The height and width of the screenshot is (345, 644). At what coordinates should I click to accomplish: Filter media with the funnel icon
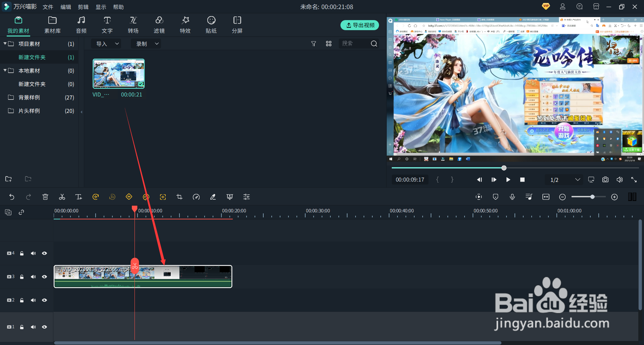click(x=314, y=44)
